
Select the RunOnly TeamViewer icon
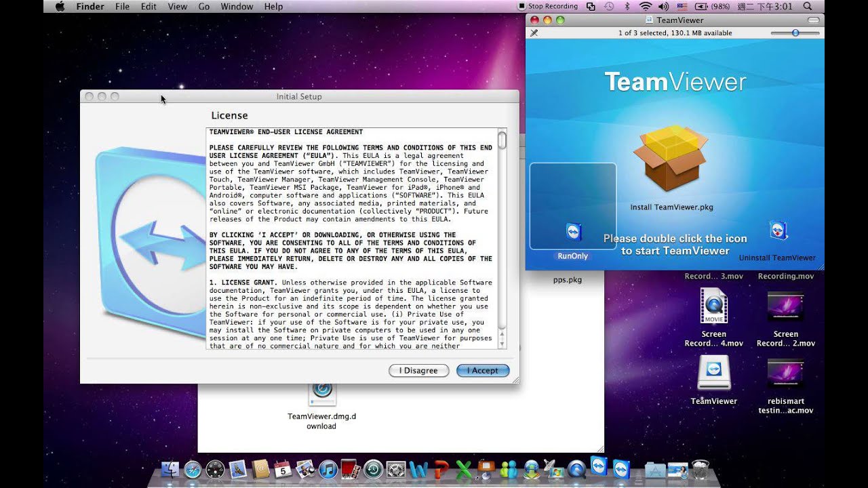pyautogui.click(x=573, y=232)
